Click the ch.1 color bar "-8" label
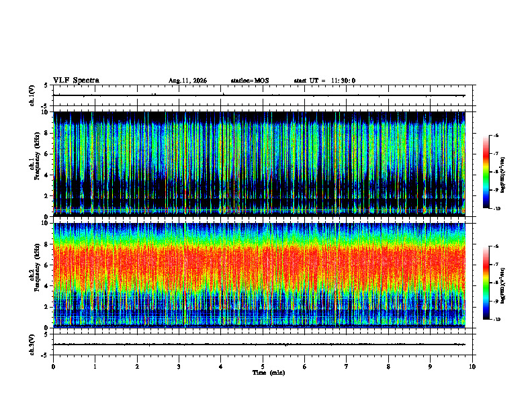 coord(496,172)
